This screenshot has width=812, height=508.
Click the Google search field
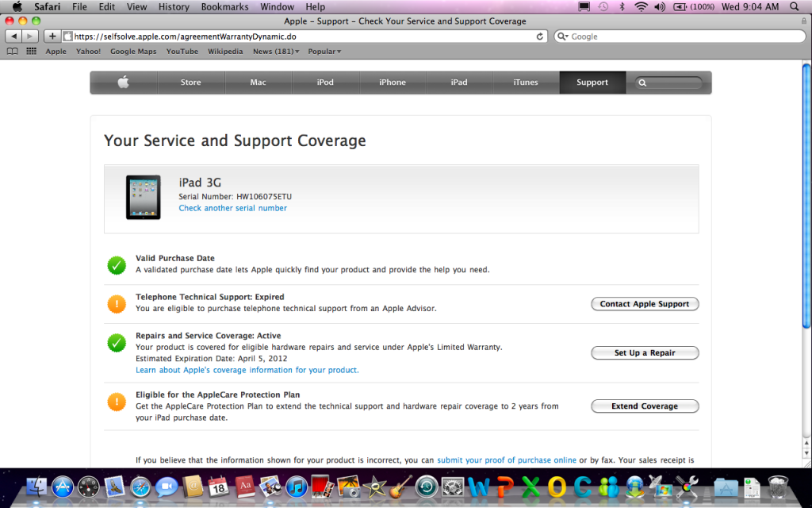(x=680, y=37)
